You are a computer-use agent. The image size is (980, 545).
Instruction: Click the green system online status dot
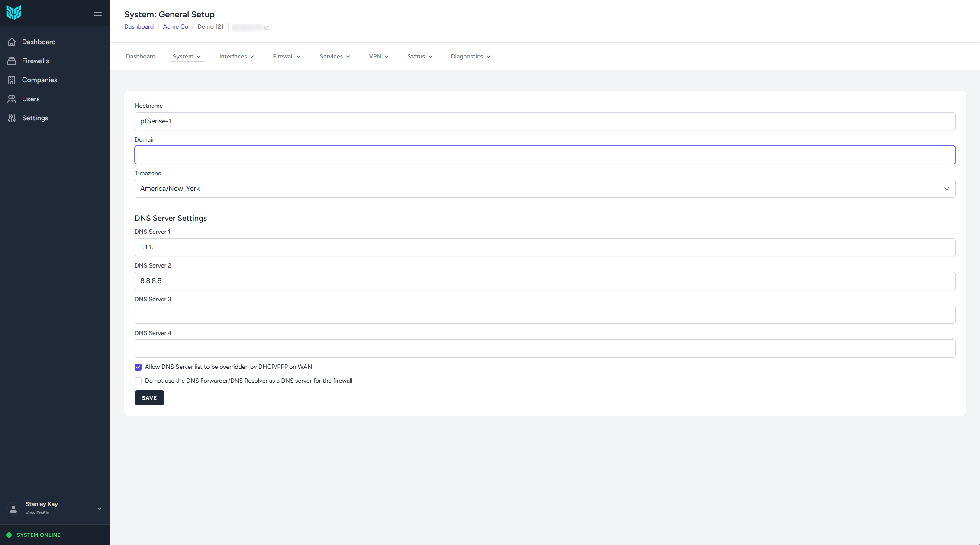9,535
